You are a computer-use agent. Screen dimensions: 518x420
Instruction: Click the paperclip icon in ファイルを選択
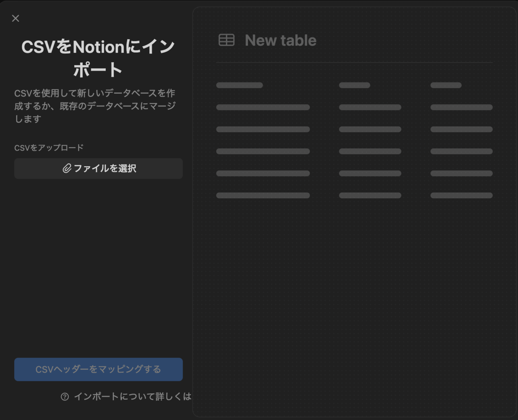67,168
